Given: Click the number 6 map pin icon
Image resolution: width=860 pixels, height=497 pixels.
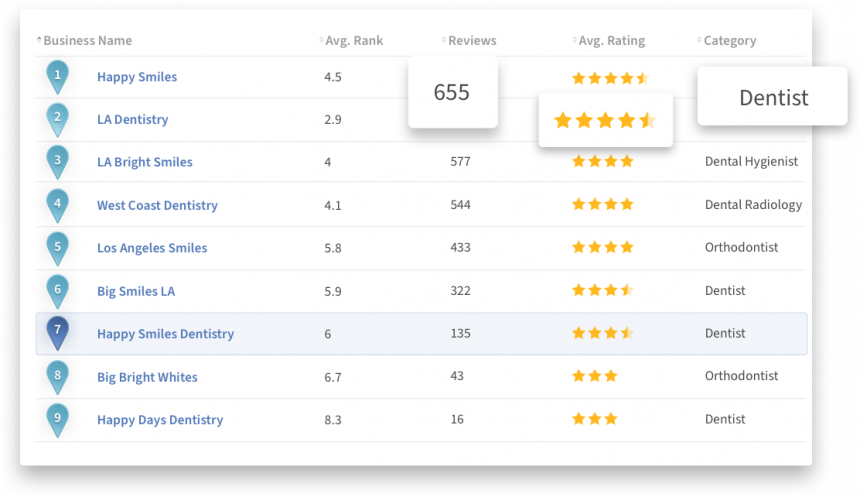Looking at the screenshot, I should [58, 290].
